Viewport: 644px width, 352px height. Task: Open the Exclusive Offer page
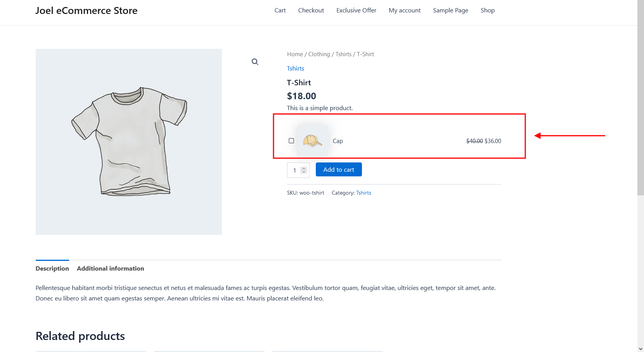pos(356,10)
